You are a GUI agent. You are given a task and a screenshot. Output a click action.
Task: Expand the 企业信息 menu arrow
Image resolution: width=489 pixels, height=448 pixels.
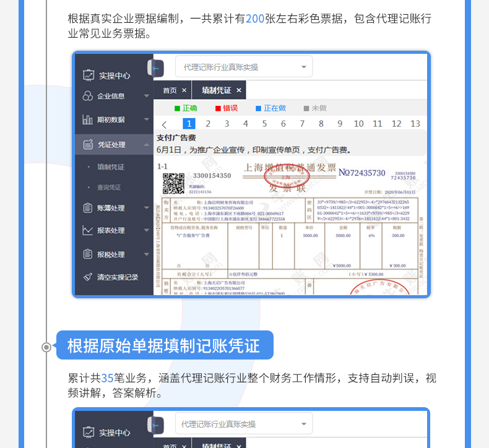tap(146, 96)
